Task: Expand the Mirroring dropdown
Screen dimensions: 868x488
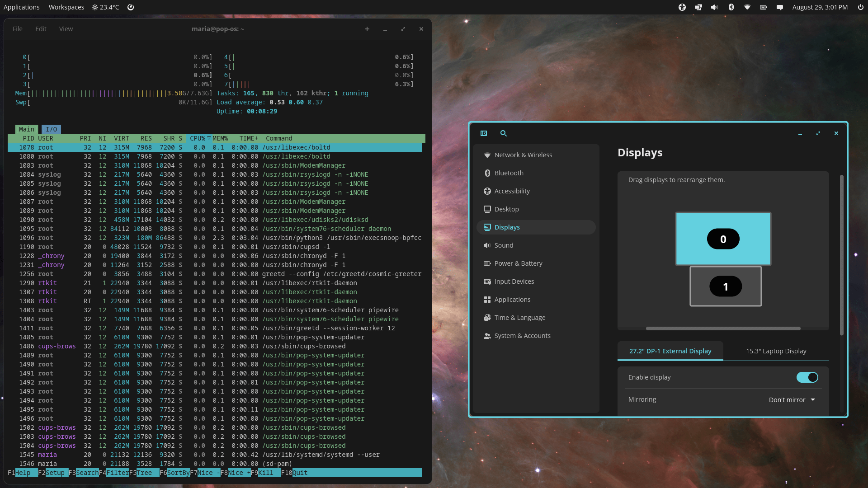Action: point(792,400)
